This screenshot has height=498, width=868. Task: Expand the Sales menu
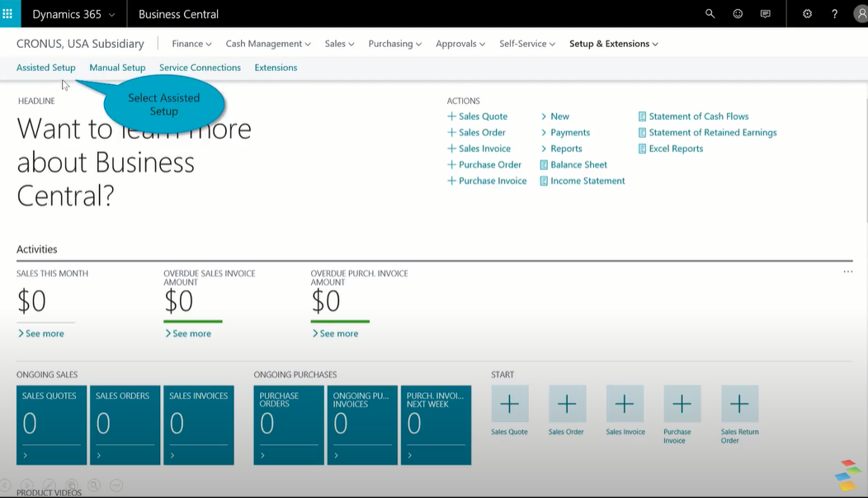pyautogui.click(x=339, y=44)
